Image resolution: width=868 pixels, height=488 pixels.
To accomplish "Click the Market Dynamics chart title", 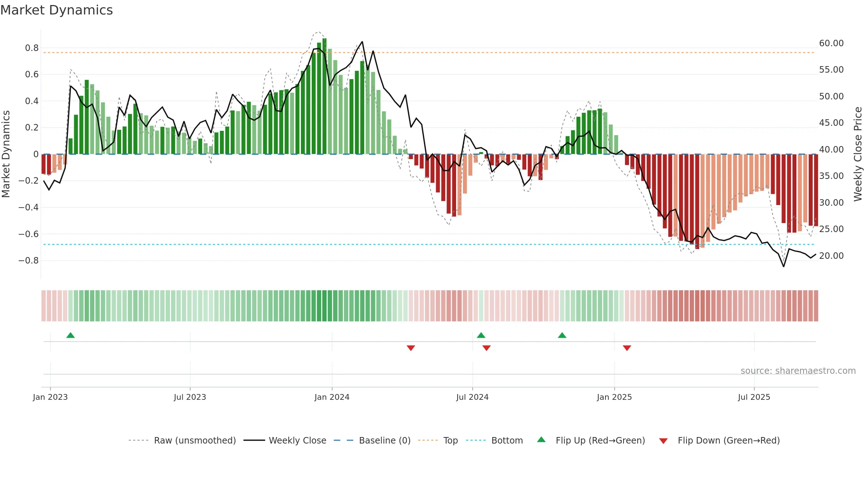I will click(x=56, y=10).
